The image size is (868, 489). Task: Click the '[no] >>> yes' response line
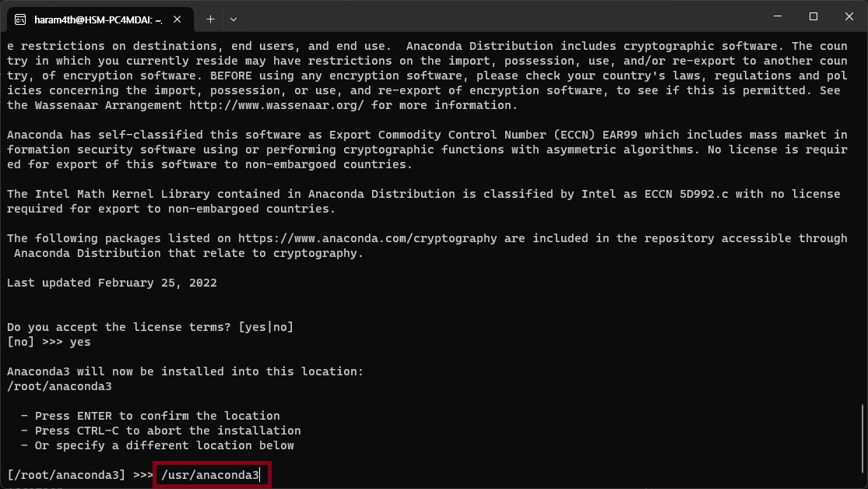pyautogui.click(x=49, y=342)
